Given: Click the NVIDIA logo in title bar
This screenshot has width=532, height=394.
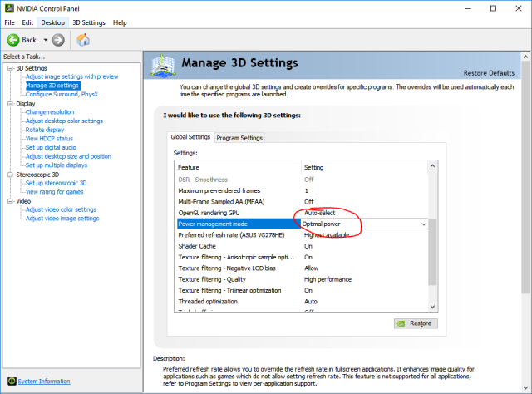Looking at the screenshot, I should (7, 7).
